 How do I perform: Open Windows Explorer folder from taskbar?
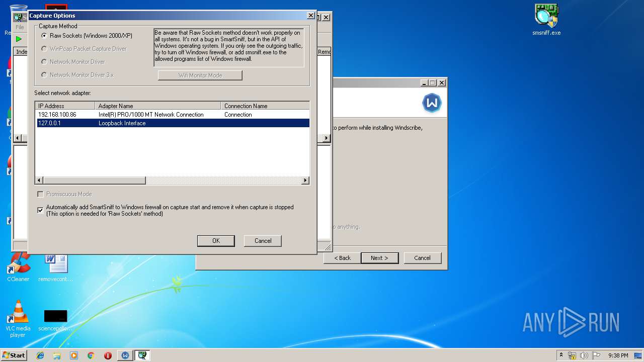coord(57,355)
